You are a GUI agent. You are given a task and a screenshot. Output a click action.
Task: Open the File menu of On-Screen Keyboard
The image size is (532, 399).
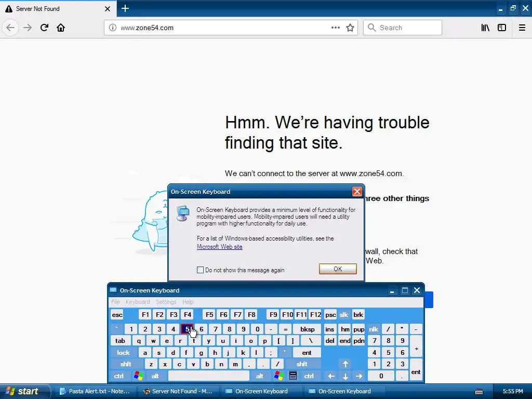point(116,302)
